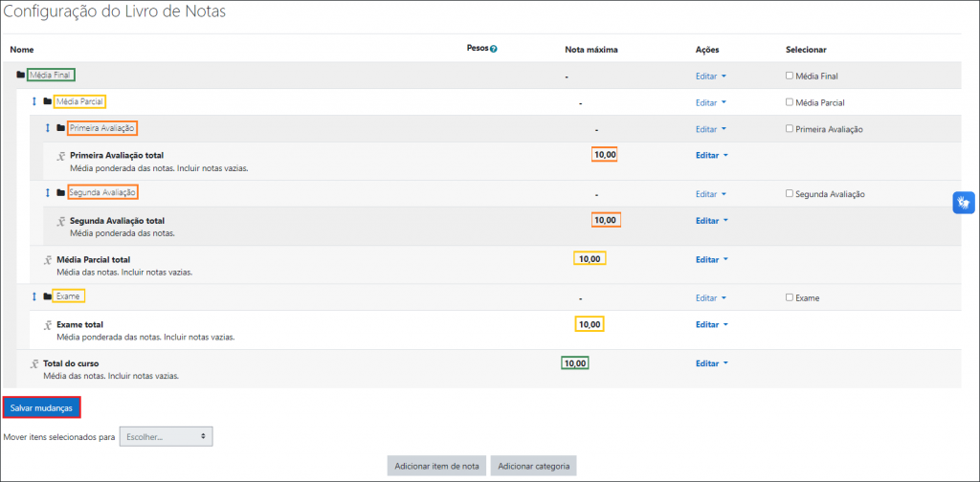
Task: Select the Segunda Avaliação category name
Action: [x=102, y=192]
